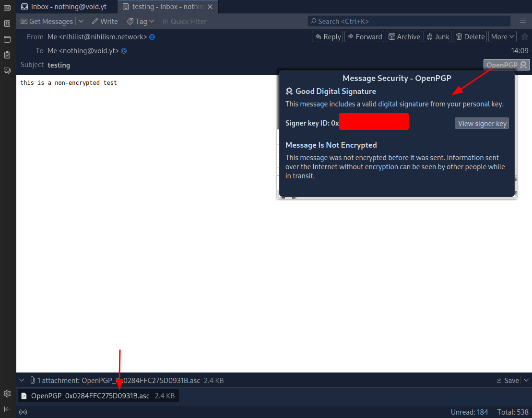The width and height of the screenshot is (532, 418).
Task: Open the Mail space icon in sidebar
Action: pyautogui.click(x=7, y=8)
